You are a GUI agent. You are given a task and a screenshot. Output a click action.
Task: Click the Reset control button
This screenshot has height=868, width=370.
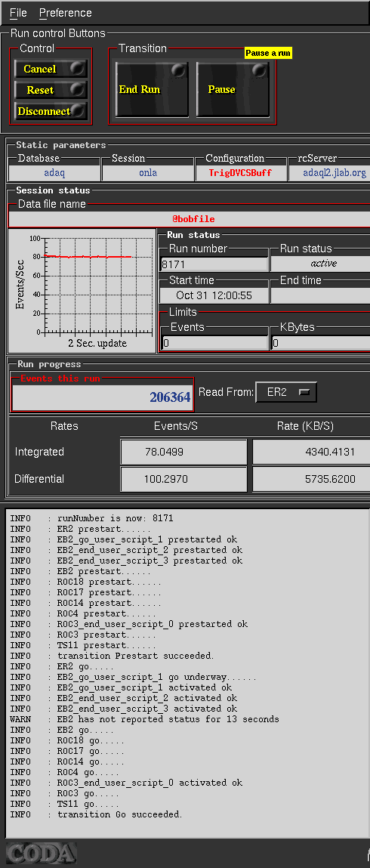point(51,90)
